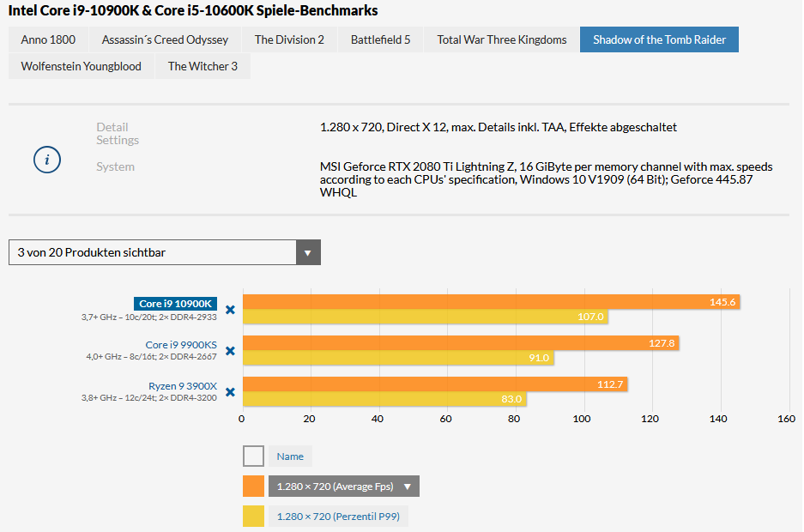804x532 pixels.
Task: Click the 'Detail Settings' label
Action: tap(118, 133)
